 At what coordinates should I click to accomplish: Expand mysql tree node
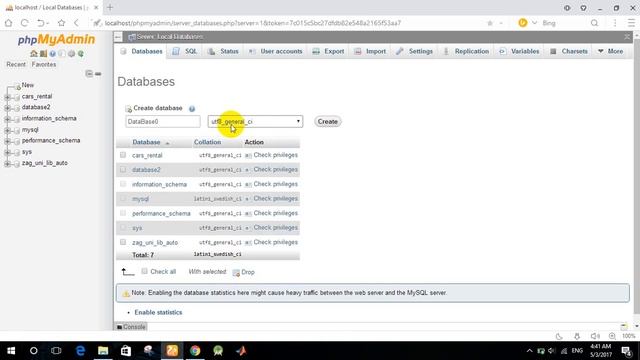tap(7, 130)
